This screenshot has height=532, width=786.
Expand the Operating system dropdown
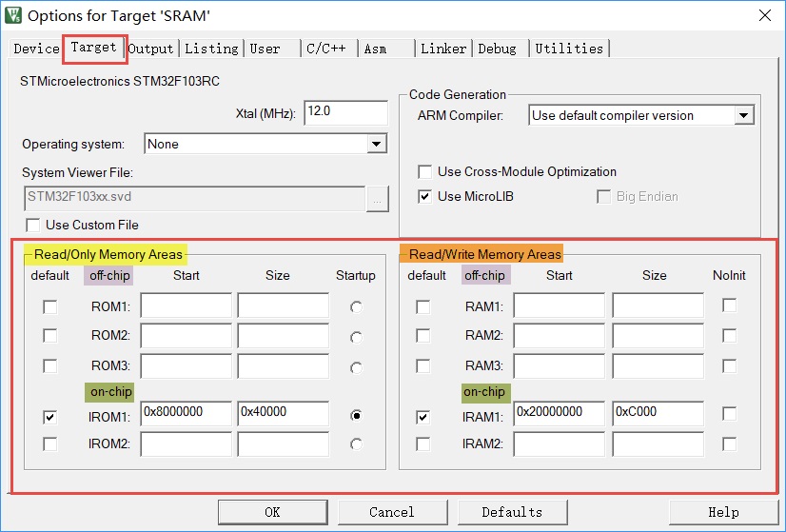376,145
